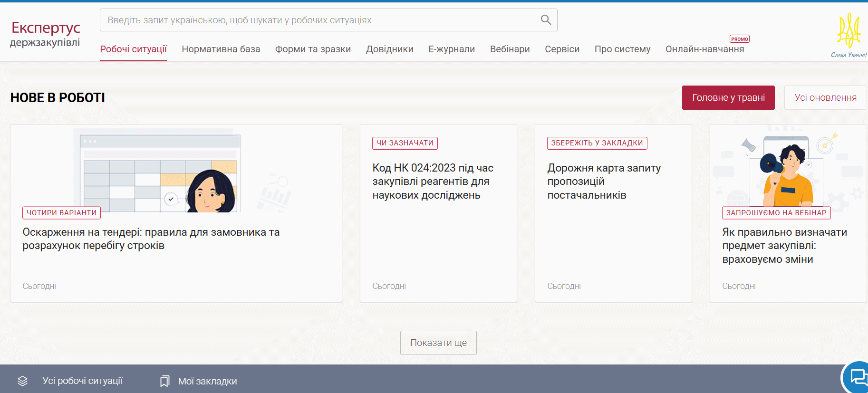Screen dimensions: 868x393
Task: Click the Ukrainian trident emblem
Action: (849, 31)
